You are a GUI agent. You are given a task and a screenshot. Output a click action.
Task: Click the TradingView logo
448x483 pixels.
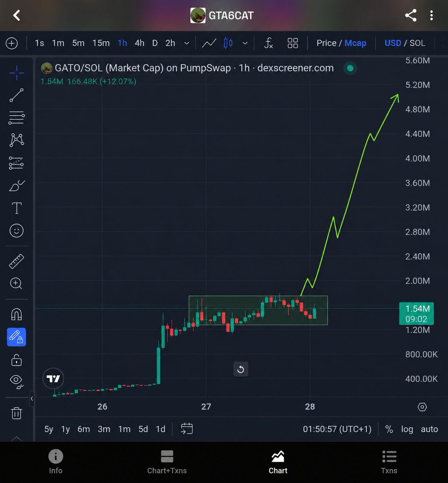click(x=53, y=379)
